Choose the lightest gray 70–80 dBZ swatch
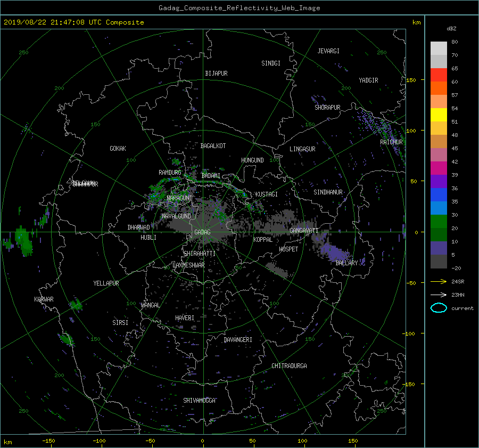This screenshot has height=448, width=479. pos(439,48)
